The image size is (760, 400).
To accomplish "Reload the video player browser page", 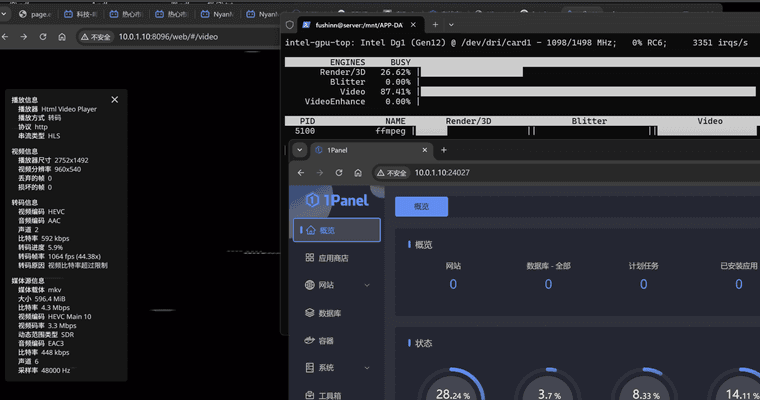I will pos(41,37).
